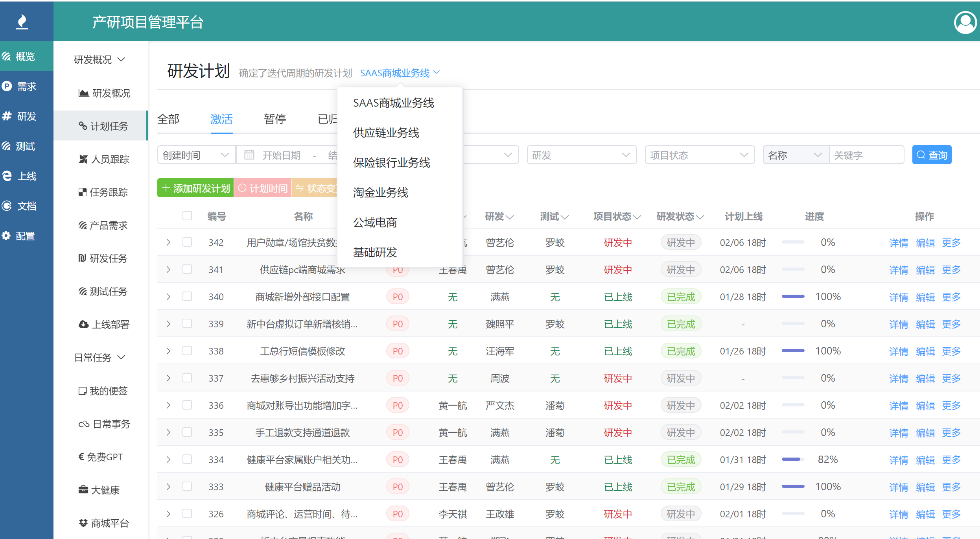The image size is (980, 539).
Task: Select 日常事务 sidebar item
Action: pyautogui.click(x=104, y=424)
